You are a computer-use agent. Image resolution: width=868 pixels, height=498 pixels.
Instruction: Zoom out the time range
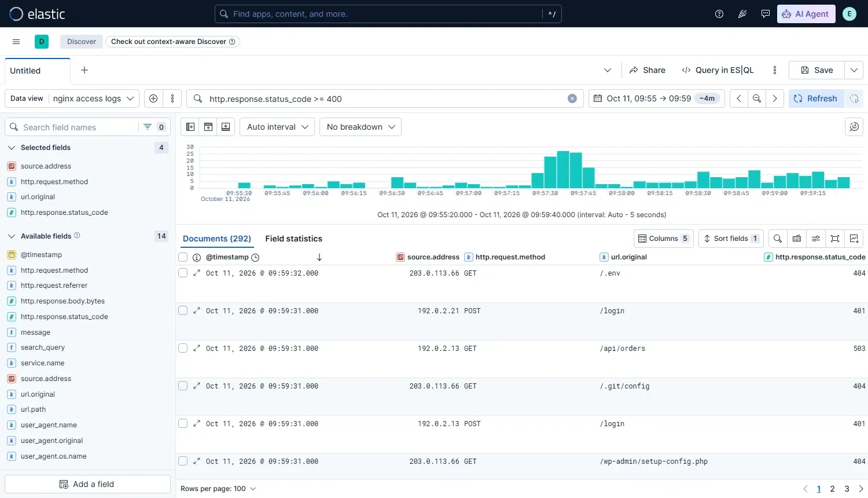(757, 98)
